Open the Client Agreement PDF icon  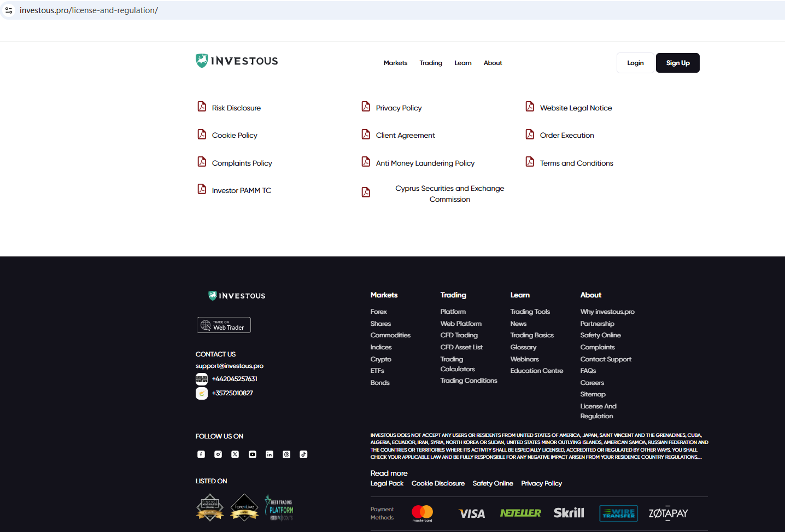coord(366,135)
